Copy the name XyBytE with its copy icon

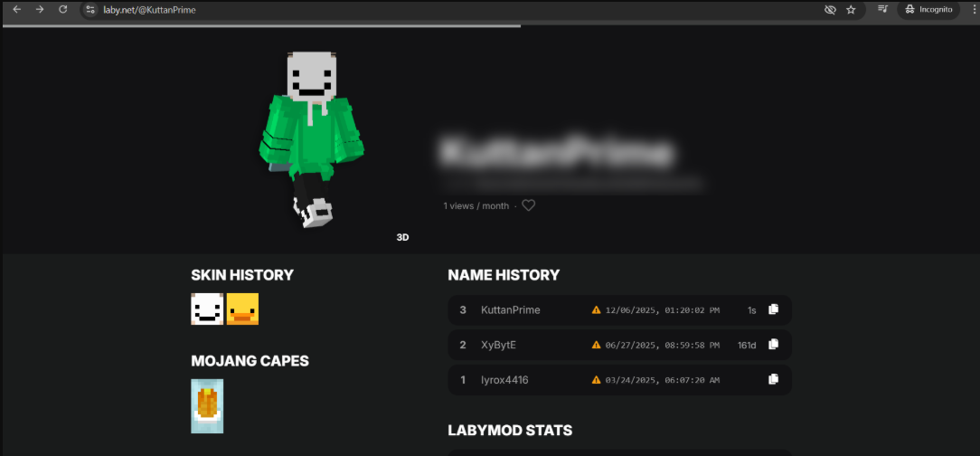click(x=773, y=344)
